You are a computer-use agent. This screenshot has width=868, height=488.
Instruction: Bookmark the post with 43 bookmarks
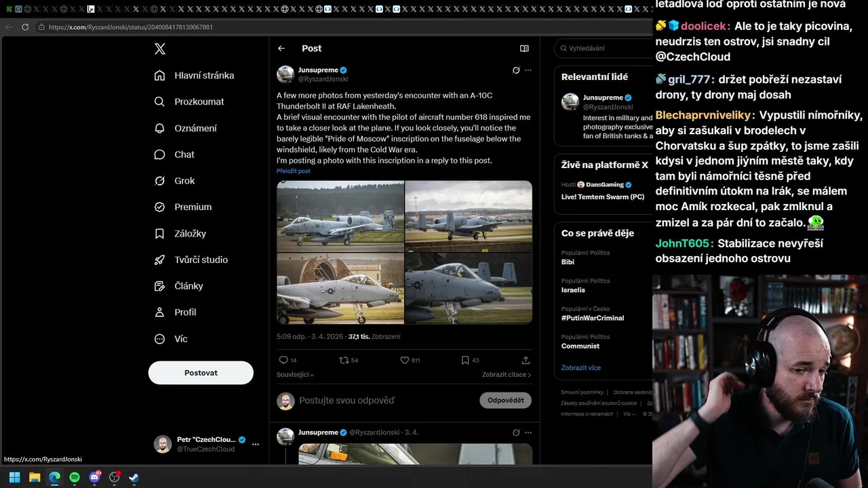(x=465, y=360)
